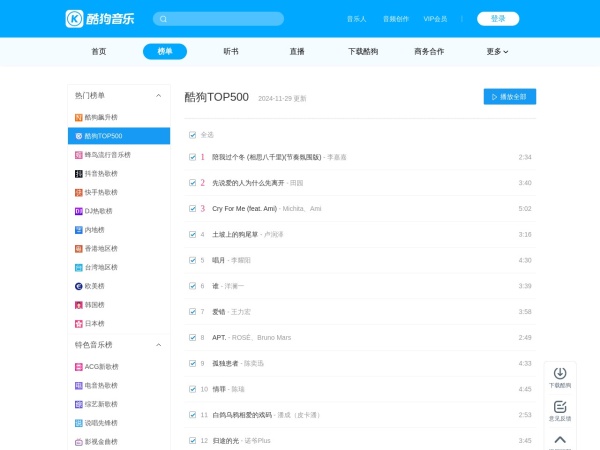Uncheck the checkbox for song APT.
Viewport: 600px width, 450px height.
click(x=192, y=337)
